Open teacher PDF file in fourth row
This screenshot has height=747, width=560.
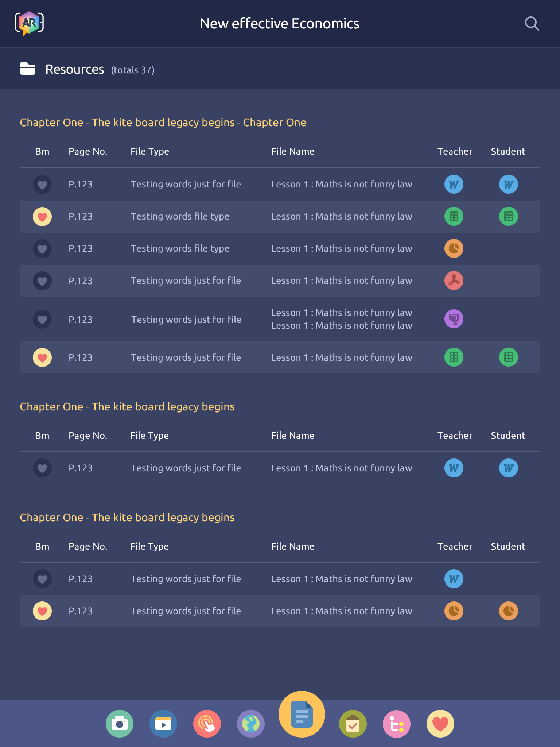click(x=454, y=281)
